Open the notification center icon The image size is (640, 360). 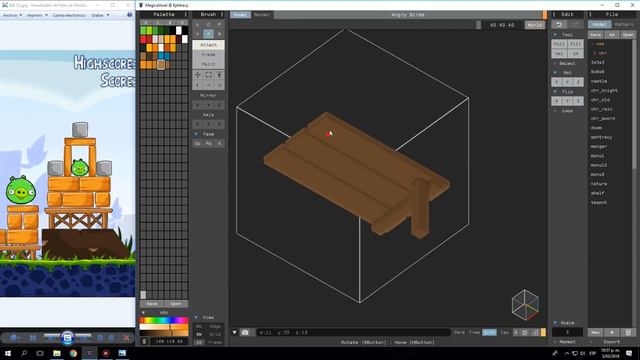click(629, 353)
